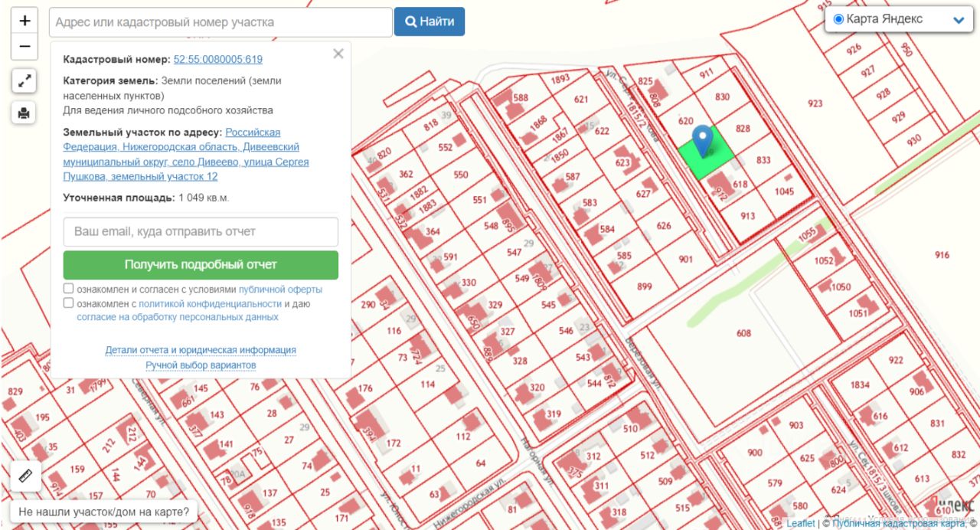Image resolution: width=980 pixels, height=530 pixels.
Task: Select the Карта Яндекс radio button
Action: [x=838, y=19]
